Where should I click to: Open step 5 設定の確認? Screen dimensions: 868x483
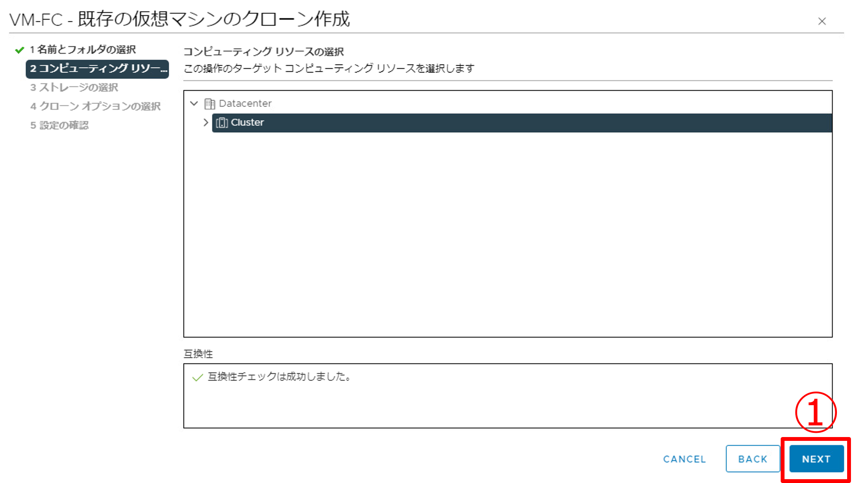coord(60,126)
